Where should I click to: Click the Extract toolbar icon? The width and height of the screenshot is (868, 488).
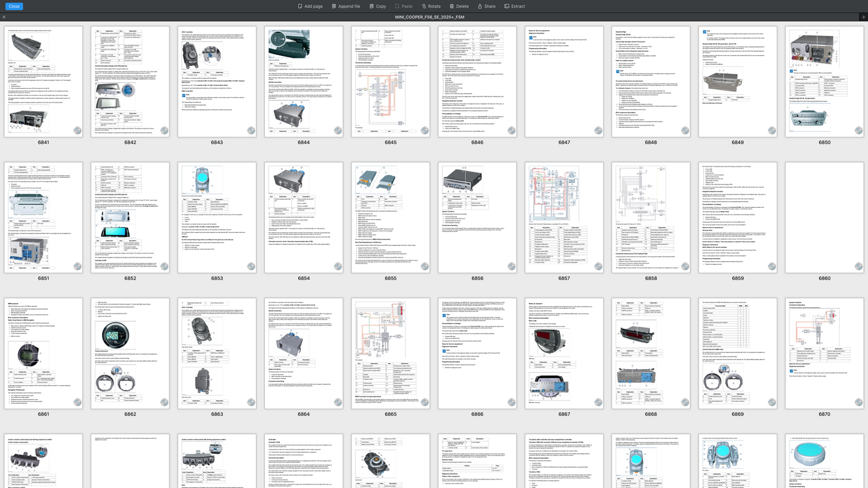506,6
